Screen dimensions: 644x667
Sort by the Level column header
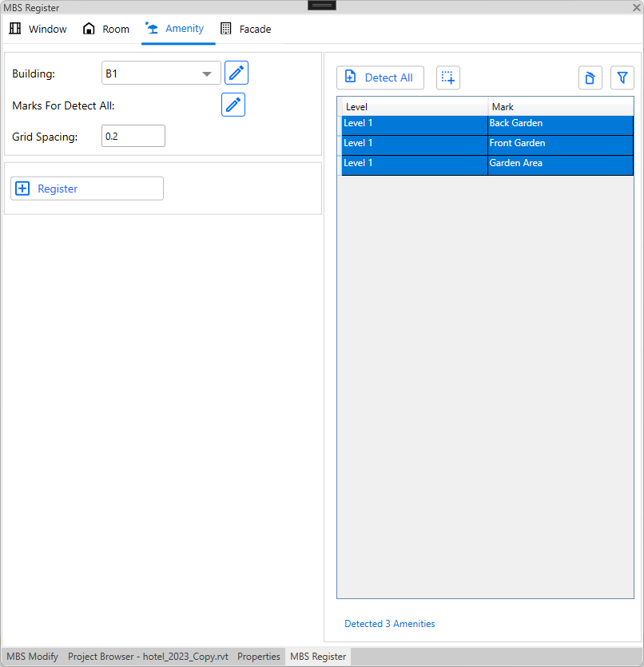pos(414,107)
